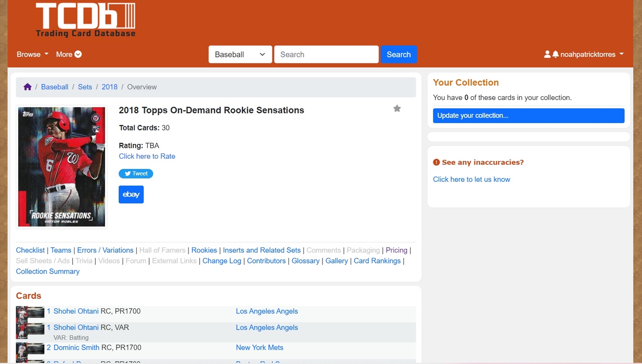Screen dimensions: 642x364
Task: Open the Contributors link
Action: pos(266,261)
